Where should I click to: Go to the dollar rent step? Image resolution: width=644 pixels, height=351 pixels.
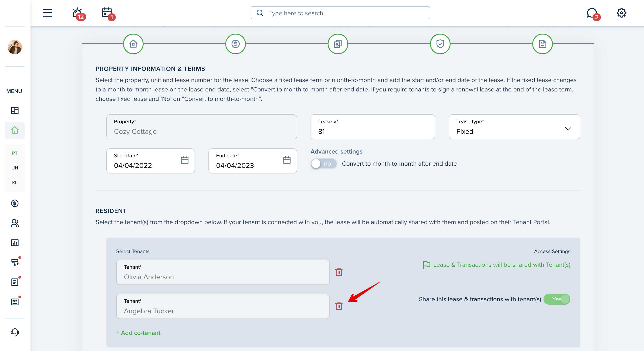click(x=236, y=44)
